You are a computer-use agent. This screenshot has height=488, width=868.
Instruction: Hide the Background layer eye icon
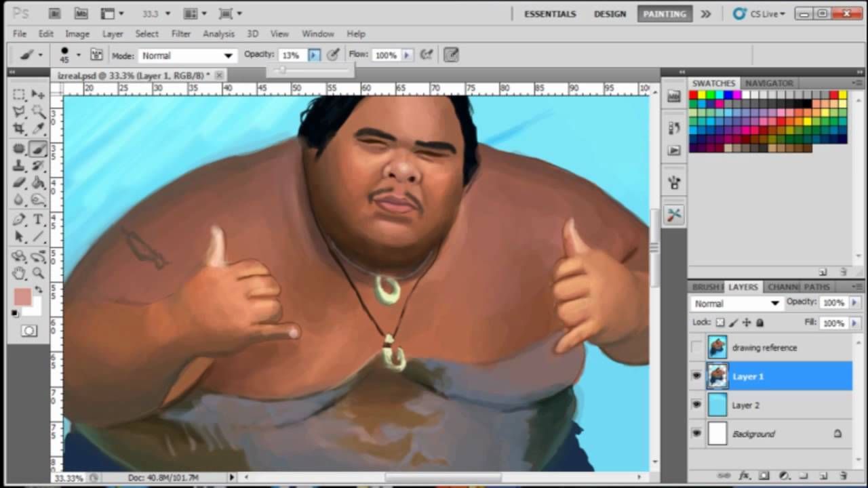pos(696,434)
